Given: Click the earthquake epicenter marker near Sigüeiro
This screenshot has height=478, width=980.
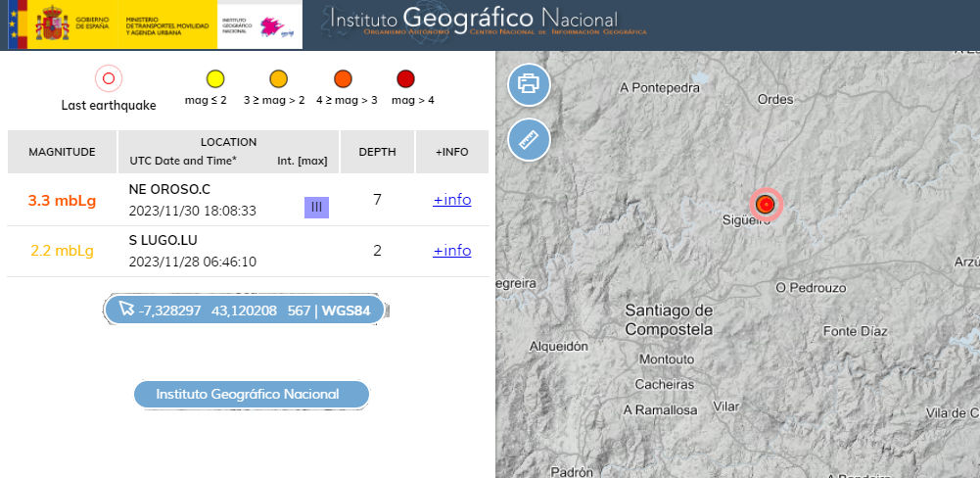Looking at the screenshot, I should point(767,204).
